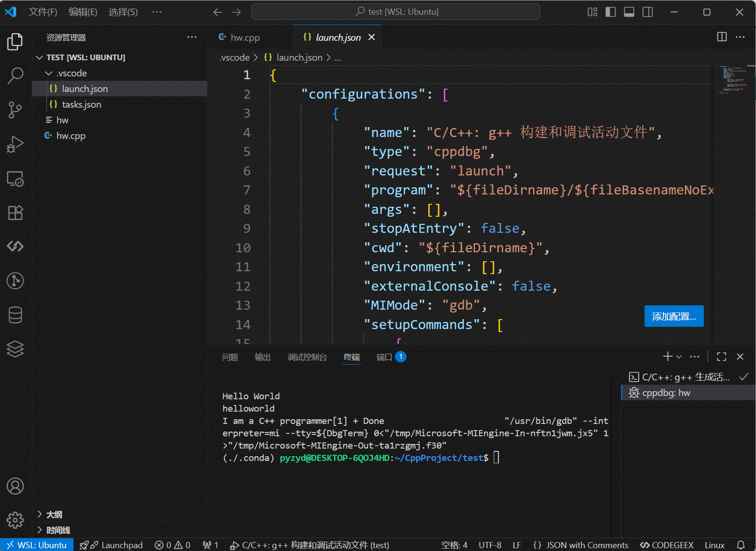The image size is (756, 551).
Task: Click the 空格: 4 indentation setting
Action: coord(454,545)
